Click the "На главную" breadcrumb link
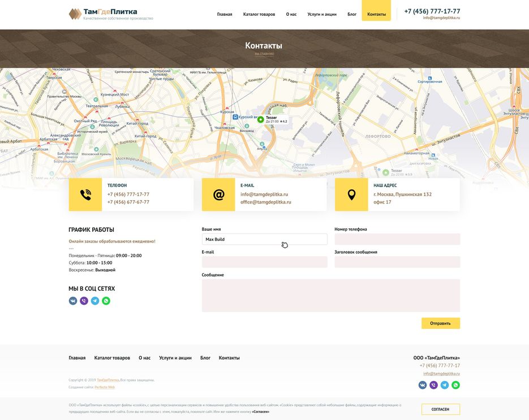 coord(264,54)
